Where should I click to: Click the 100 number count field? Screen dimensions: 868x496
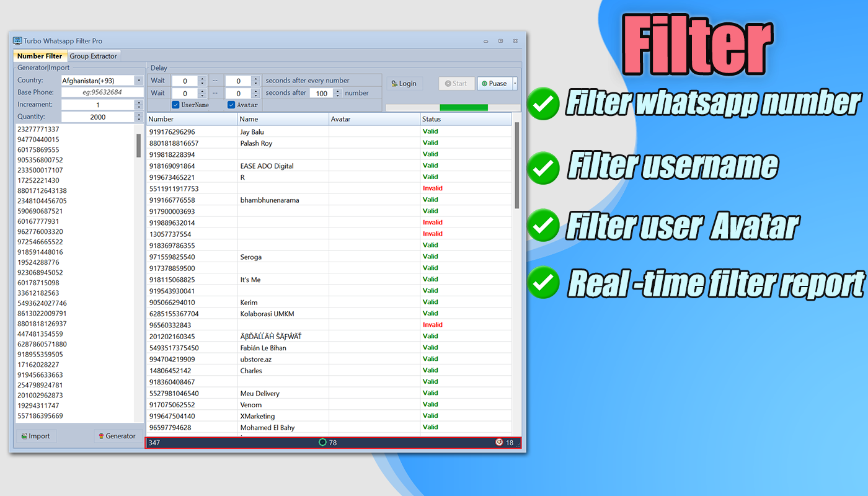pyautogui.click(x=321, y=93)
